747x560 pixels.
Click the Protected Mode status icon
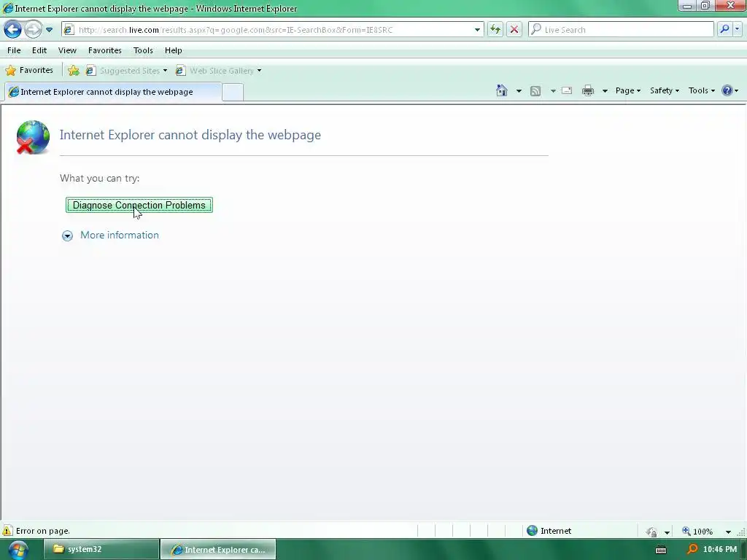click(x=651, y=532)
